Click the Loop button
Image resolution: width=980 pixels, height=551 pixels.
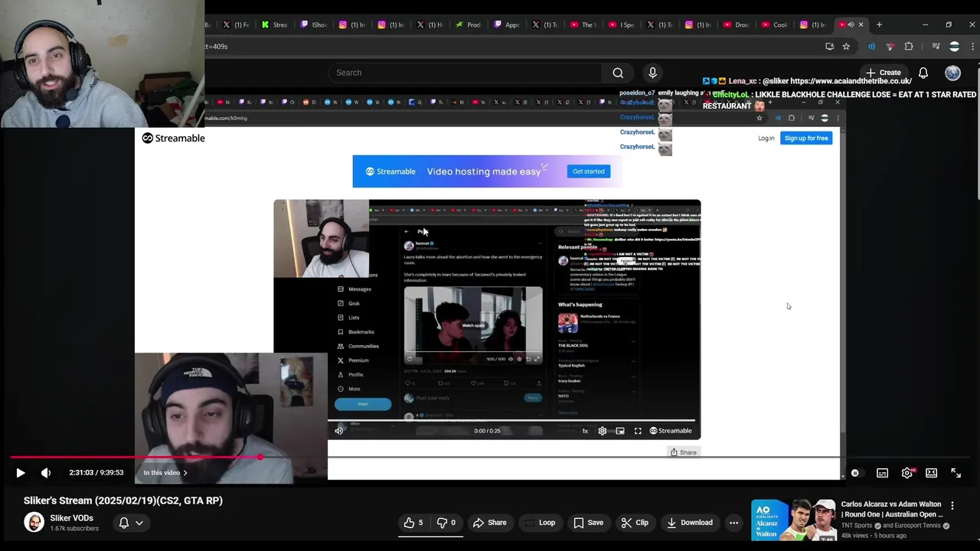point(539,523)
